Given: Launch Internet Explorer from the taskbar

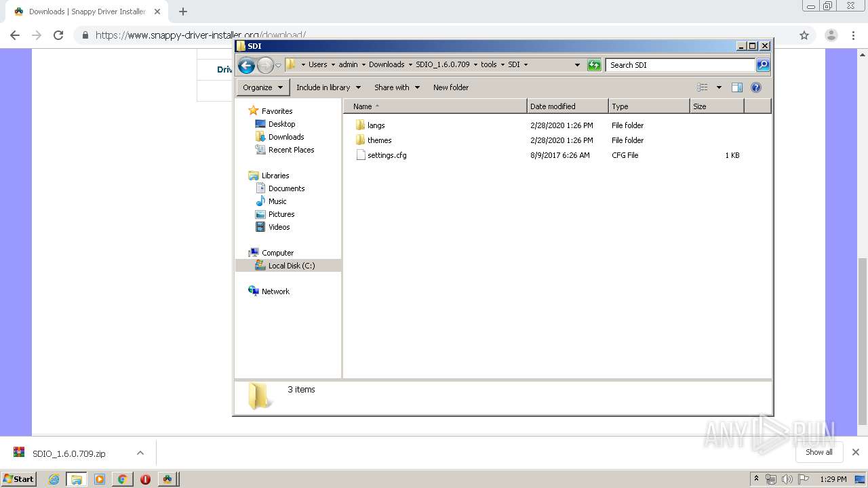Looking at the screenshot, I should (x=54, y=479).
